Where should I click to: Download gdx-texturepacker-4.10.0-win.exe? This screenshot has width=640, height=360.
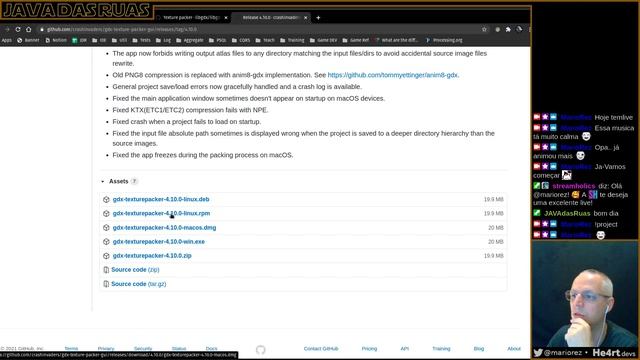(159, 242)
